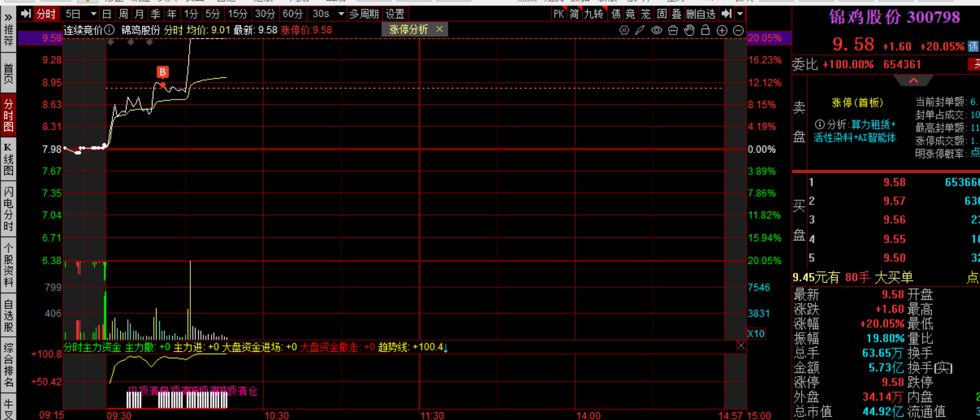
Task: Activate the hand pan tool
Action: click(689, 30)
